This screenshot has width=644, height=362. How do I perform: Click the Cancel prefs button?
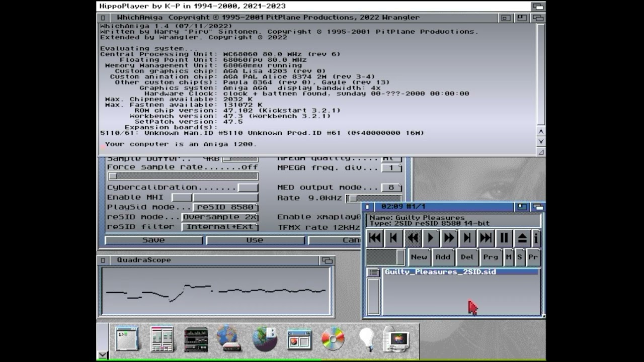pyautogui.click(x=334, y=240)
